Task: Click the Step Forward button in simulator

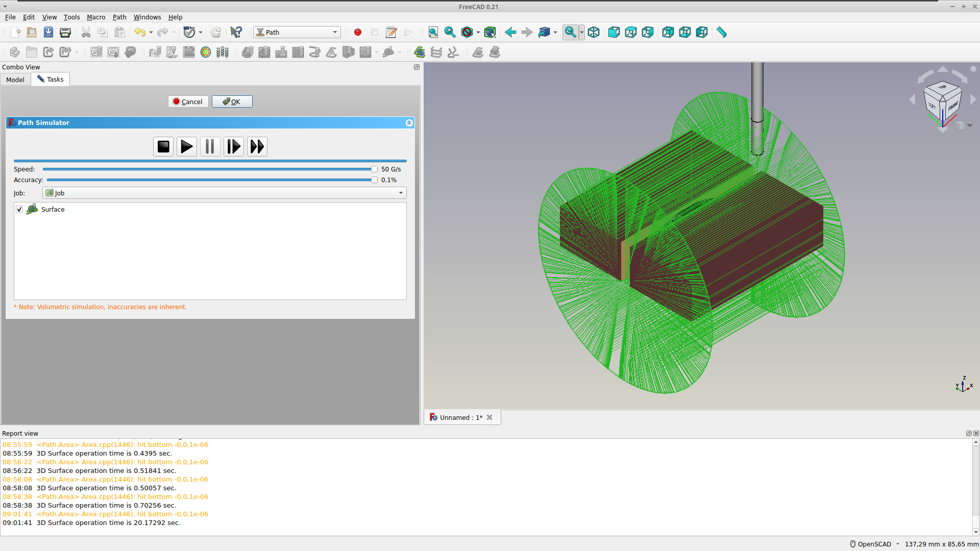Action: [x=234, y=146]
